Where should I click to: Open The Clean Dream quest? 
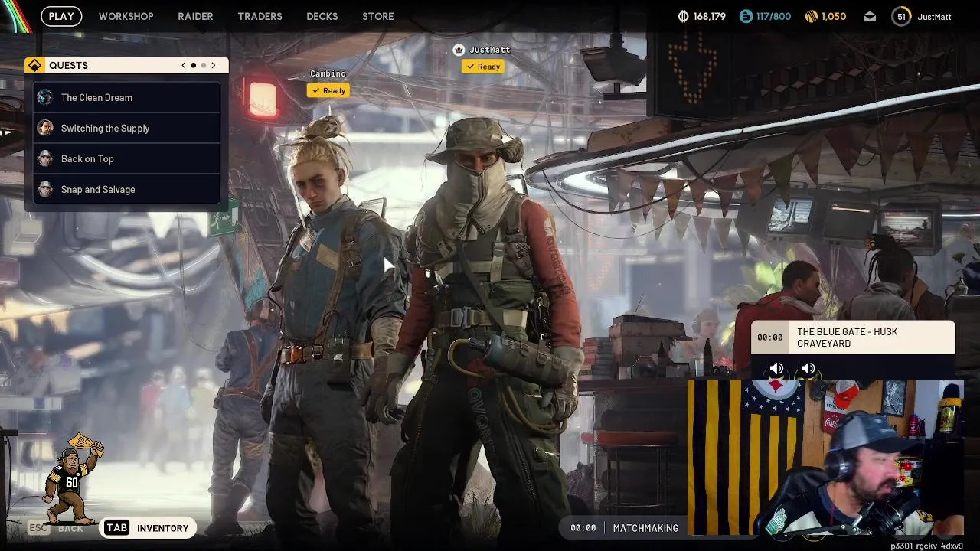pos(127,97)
